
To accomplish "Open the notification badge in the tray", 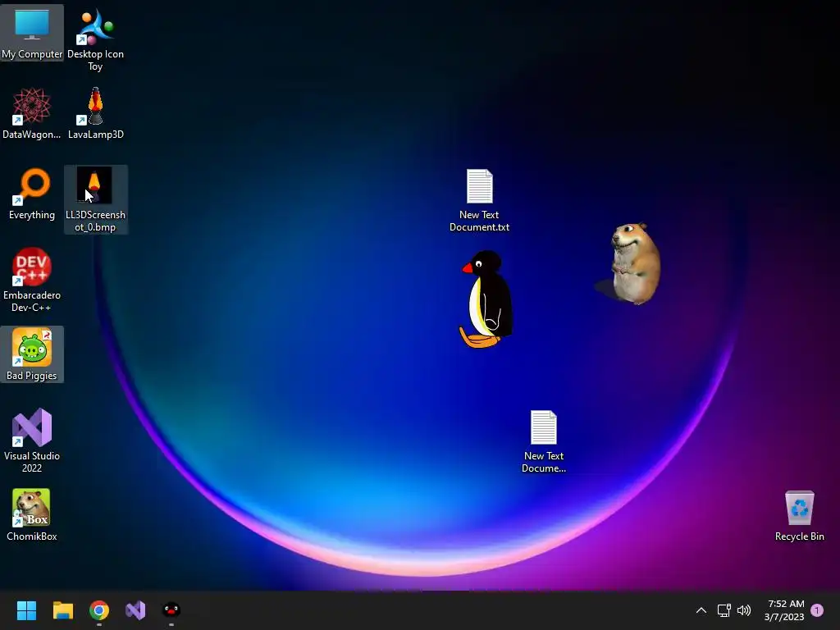I will (817, 610).
